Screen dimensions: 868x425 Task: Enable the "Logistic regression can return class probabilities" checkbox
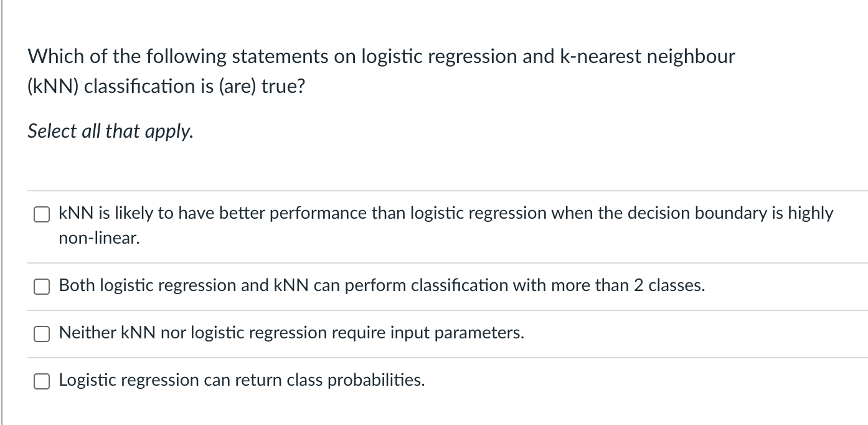point(42,381)
